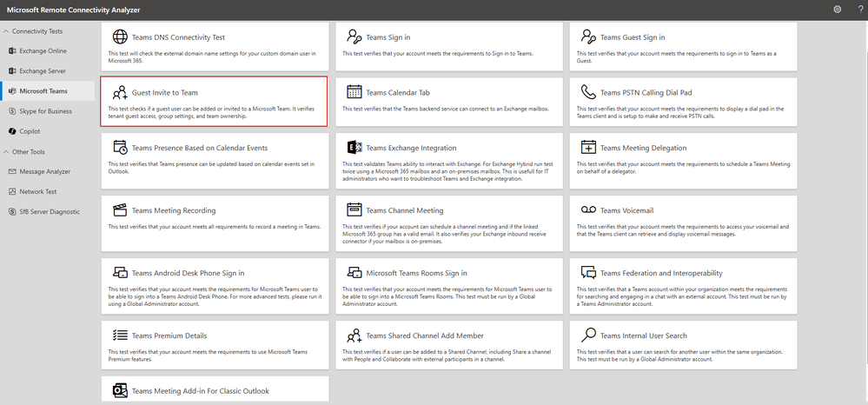Click the Presence Based on Calendar Events description
868x405 pixels.
pyautogui.click(x=211, y=168)
